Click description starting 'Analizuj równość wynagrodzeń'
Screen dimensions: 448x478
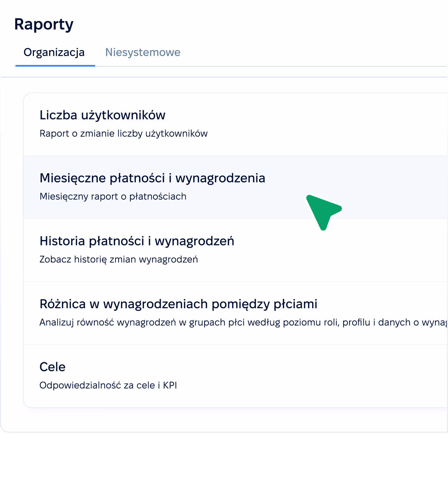coord(243,322)
